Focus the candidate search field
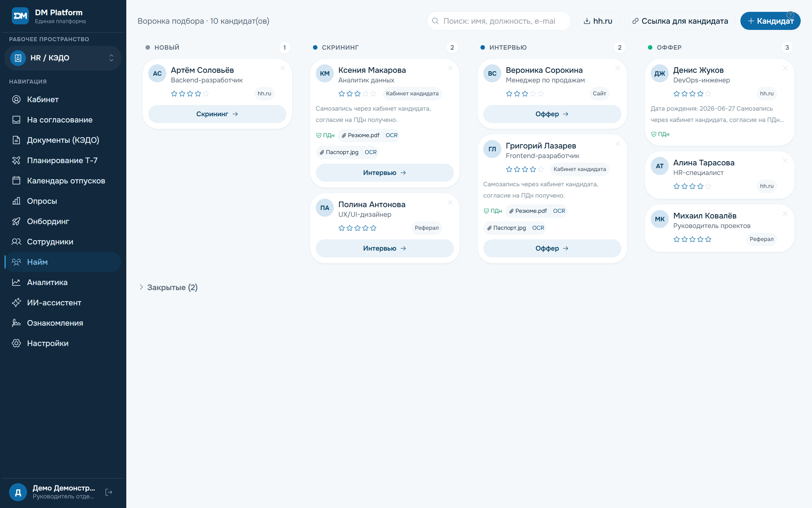 [498, 21]
